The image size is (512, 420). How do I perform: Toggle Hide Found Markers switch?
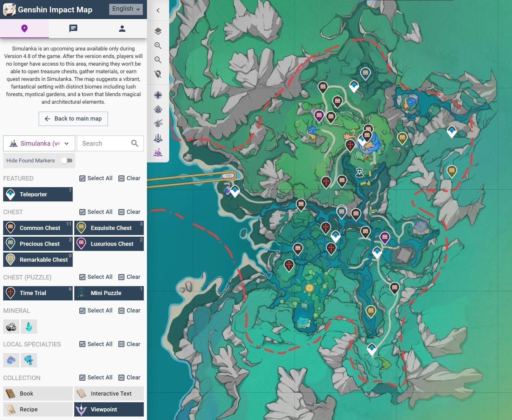click(x=67, y=161)
